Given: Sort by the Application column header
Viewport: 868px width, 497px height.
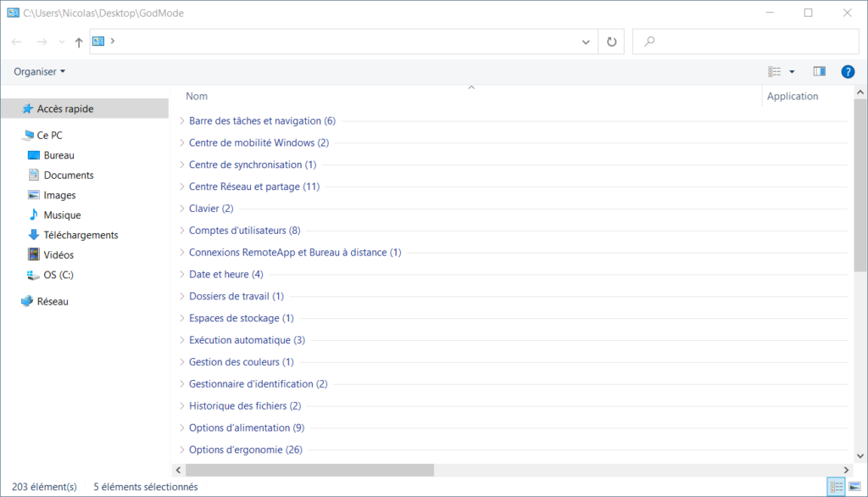Looking at the screenshot, I should (x=793, y=97).
